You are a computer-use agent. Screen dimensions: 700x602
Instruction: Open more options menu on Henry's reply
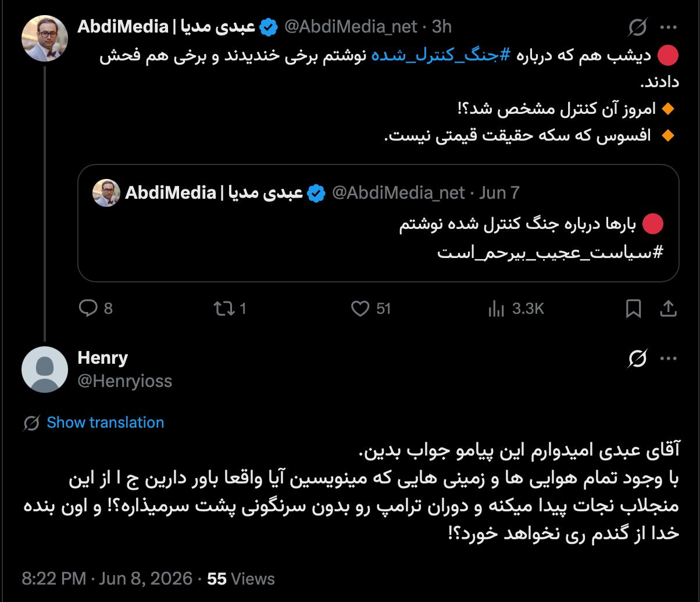(669, 359)
